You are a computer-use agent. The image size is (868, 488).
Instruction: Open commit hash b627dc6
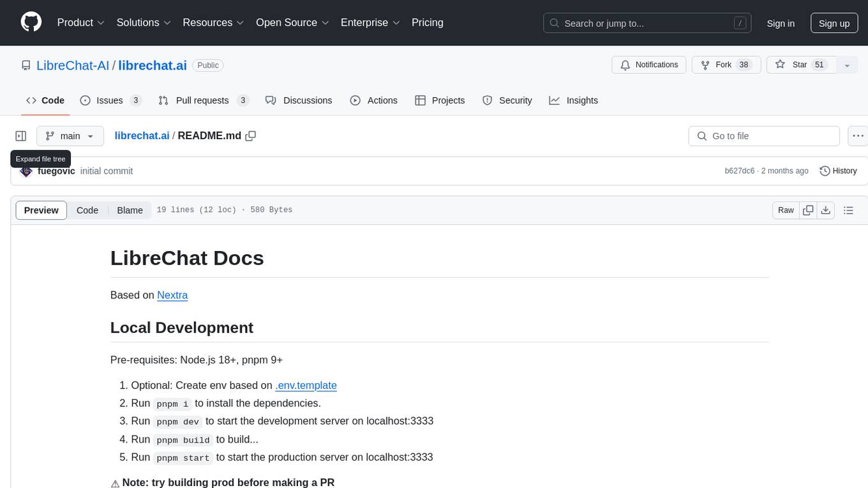coord(740,171)
